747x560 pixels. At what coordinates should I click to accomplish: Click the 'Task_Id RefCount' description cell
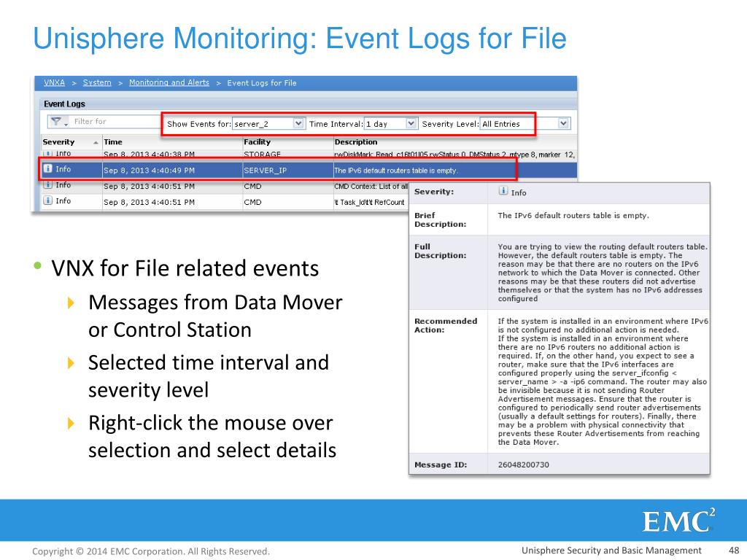pyautogui.click(x=369, y=202)
